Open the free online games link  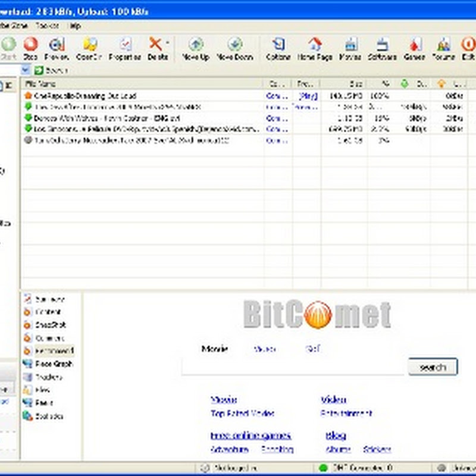click(251, 436)
